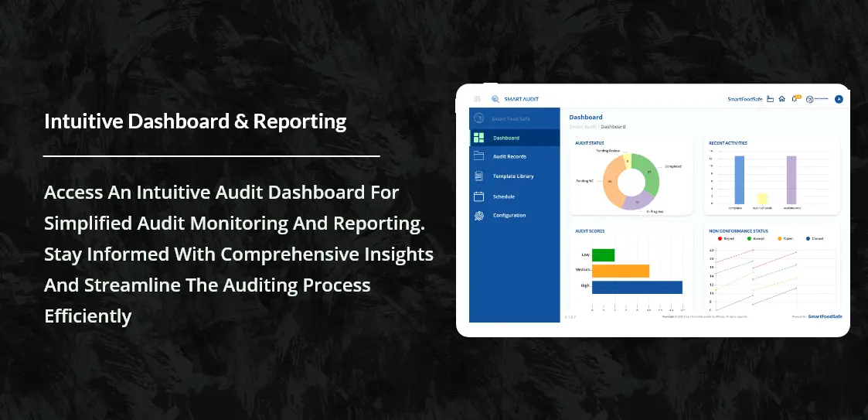
Task: Click the organization globe icon in header
Action: pos(809,99)
